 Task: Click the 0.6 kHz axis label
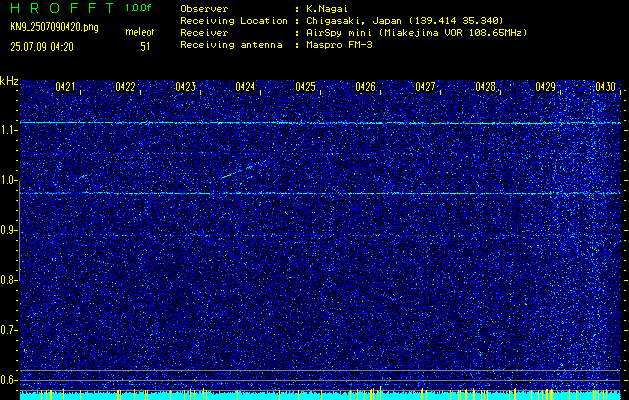click(x=7, y=380)
